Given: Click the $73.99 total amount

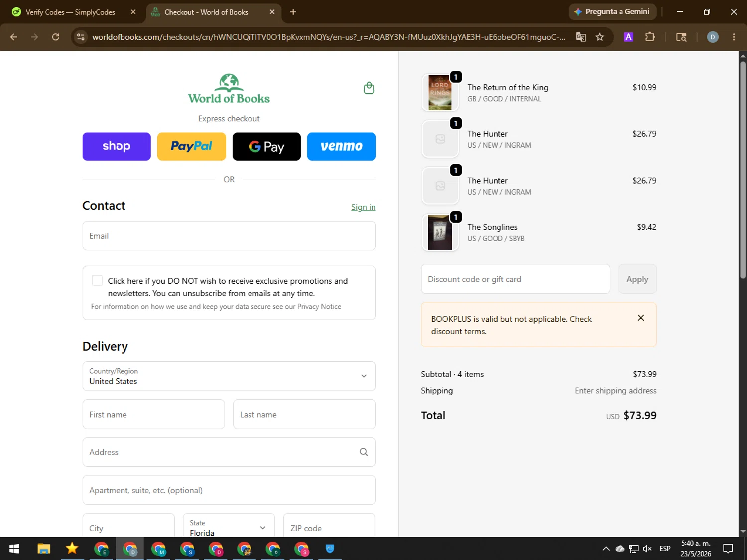Looking at the screenshot, I should [640, 415].
